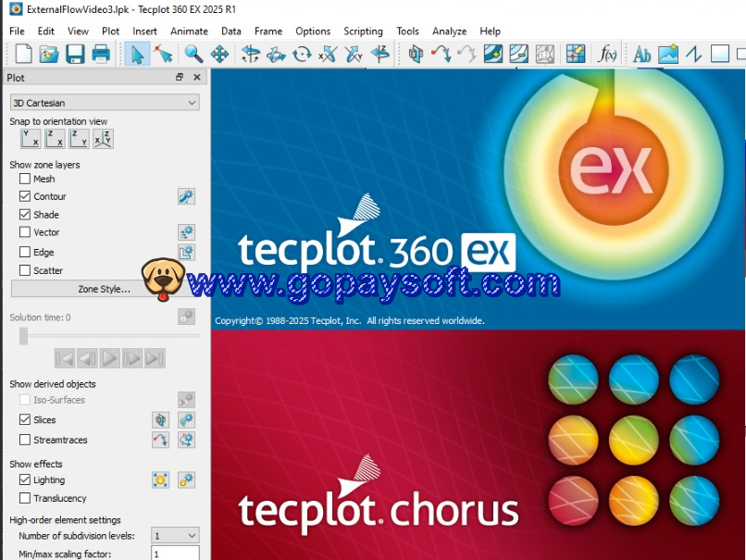Open Lighting details gear icon
The height and width of the screenshot is (560, 746).
187,480
